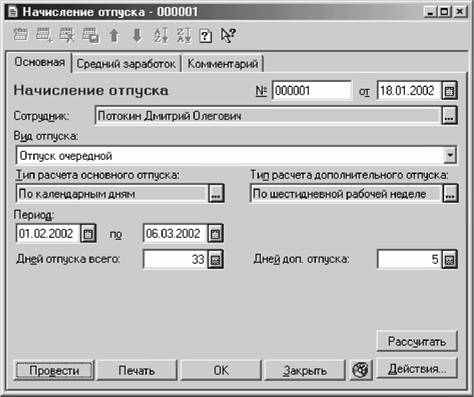Viewport: 474px width, 397px height.
Task: Open calculator for additional vacation days 5
Action: (x=450, y=259)
